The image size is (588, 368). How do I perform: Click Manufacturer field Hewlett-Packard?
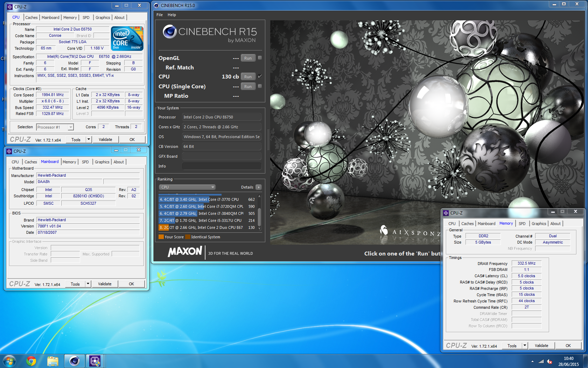click(x=88, y=175)
